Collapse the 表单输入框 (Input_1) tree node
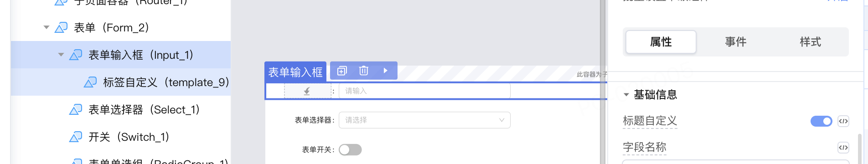 pyautogui.click(x=61, y=55)
